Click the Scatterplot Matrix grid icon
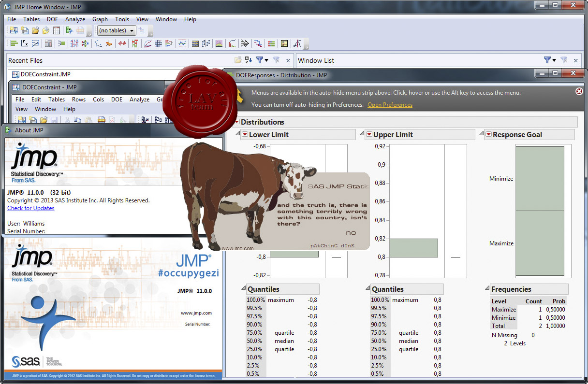 click(158, 43)
